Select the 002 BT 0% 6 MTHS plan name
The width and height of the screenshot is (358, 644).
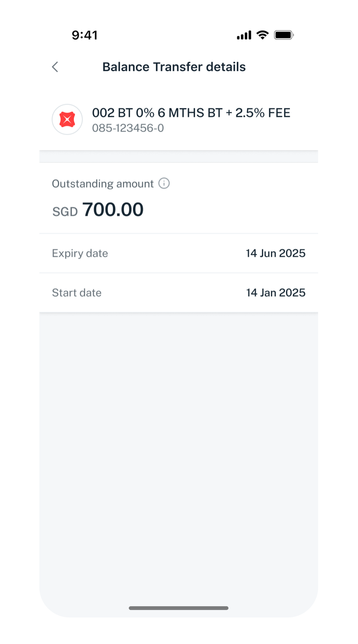[191, 113]
